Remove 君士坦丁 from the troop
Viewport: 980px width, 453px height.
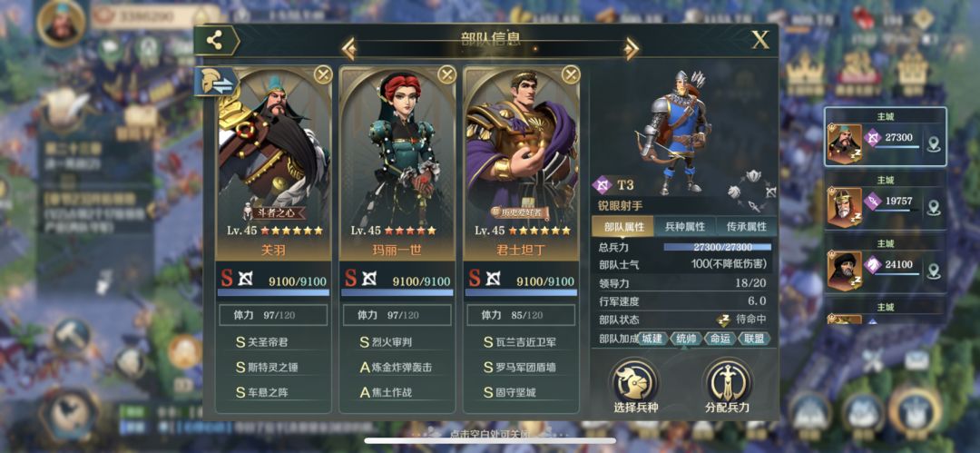571,74
